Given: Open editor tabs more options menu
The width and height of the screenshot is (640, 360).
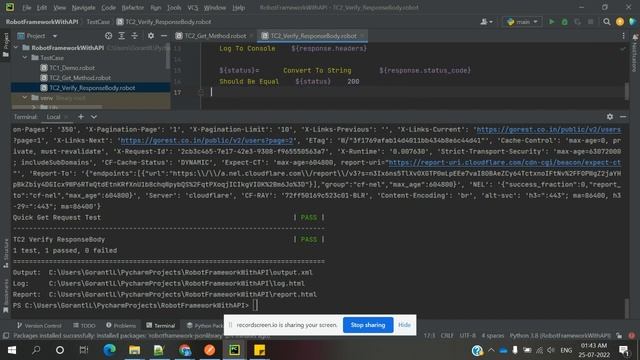Looking at the screenshot, I should pos(623,36).
